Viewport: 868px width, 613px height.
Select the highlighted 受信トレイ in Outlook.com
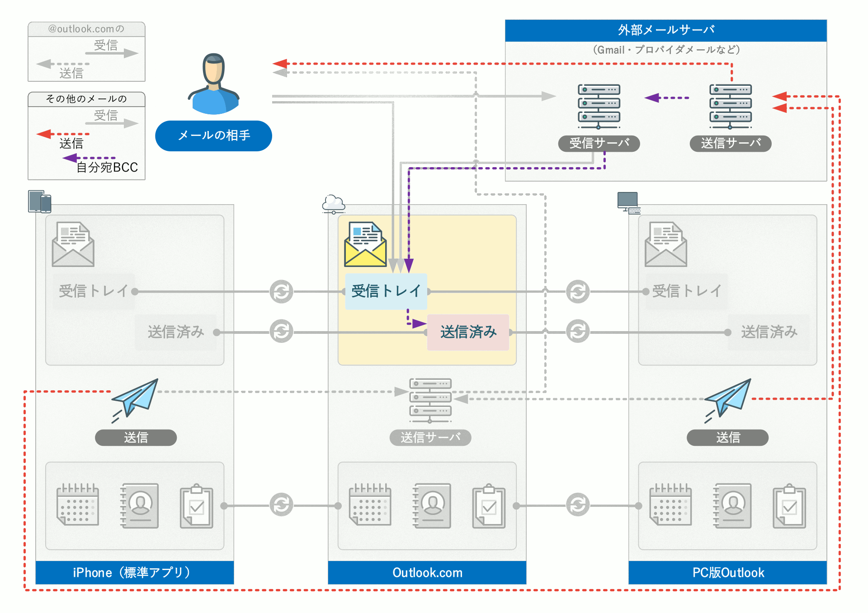click(x=386, y=291)
